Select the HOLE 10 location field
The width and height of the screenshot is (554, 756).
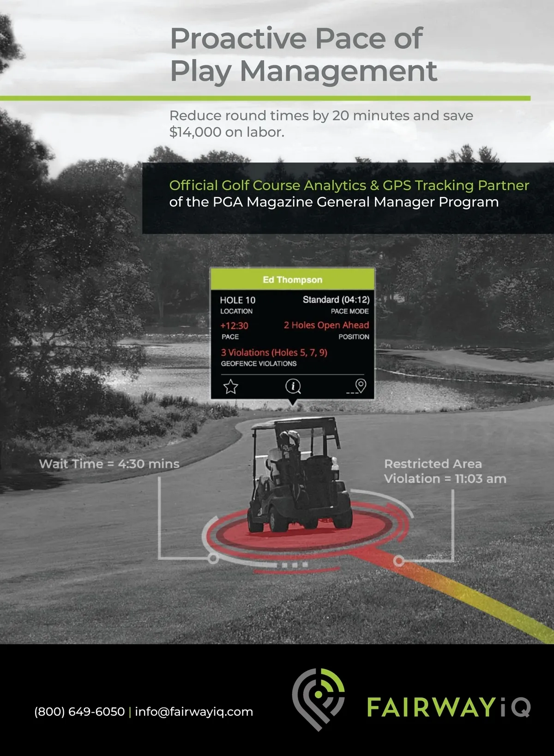click(237, 300)
